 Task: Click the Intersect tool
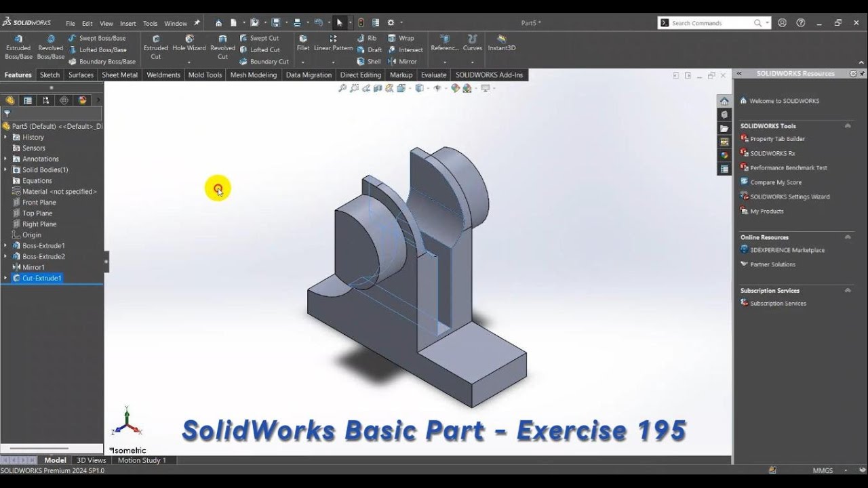(406, 49)
